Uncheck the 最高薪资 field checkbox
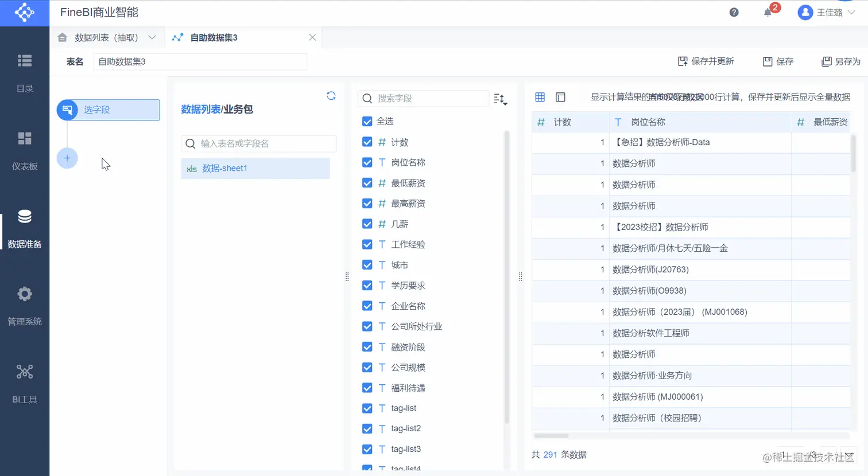The height and width of the screenshot is (476, 868). [x=367, y=204]
